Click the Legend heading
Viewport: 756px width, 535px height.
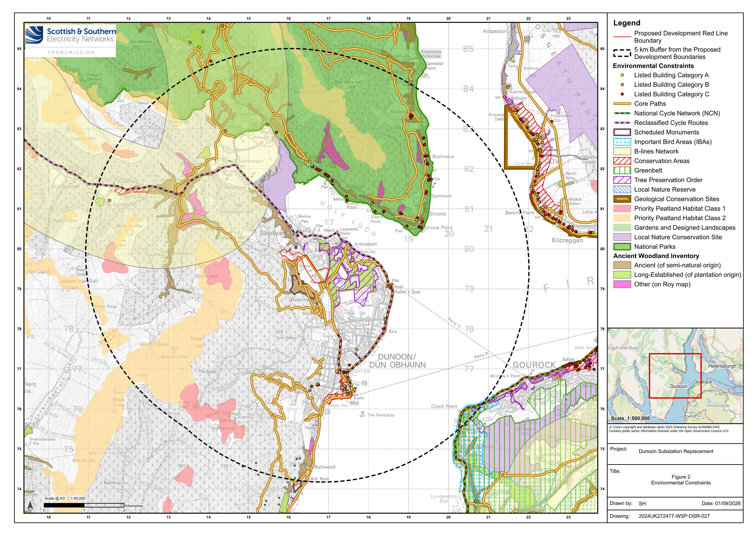[627, 23]
